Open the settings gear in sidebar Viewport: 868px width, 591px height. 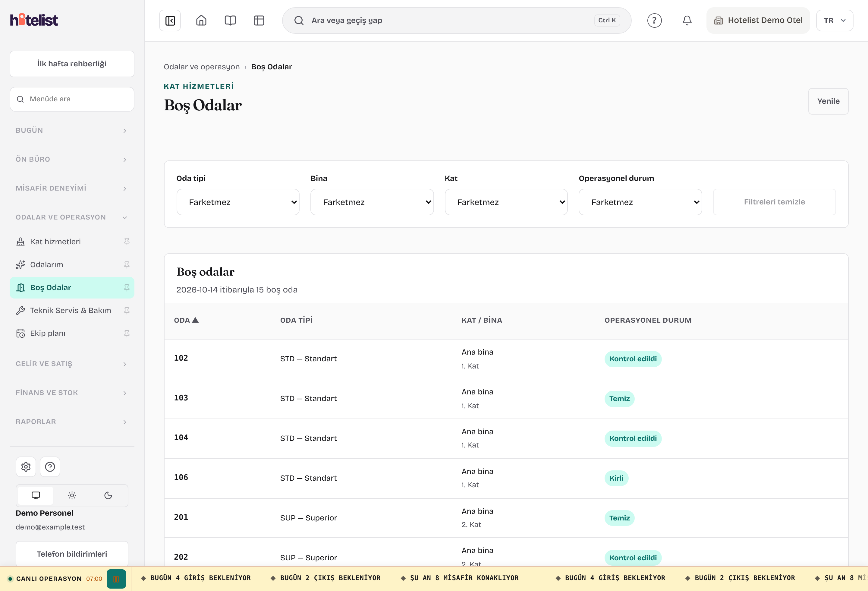coord(26,466)
